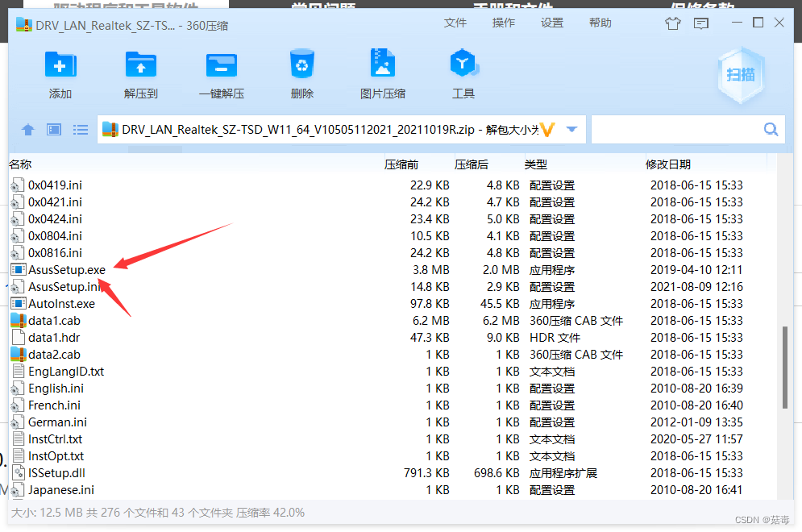Click the 解压到 (Extract to) icon
This screenshot has width=802, height=532.
(141, 64)
